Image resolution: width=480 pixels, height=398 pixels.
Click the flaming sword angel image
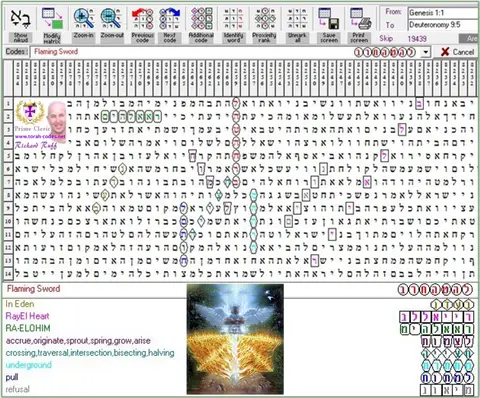[x=235, y=339]
